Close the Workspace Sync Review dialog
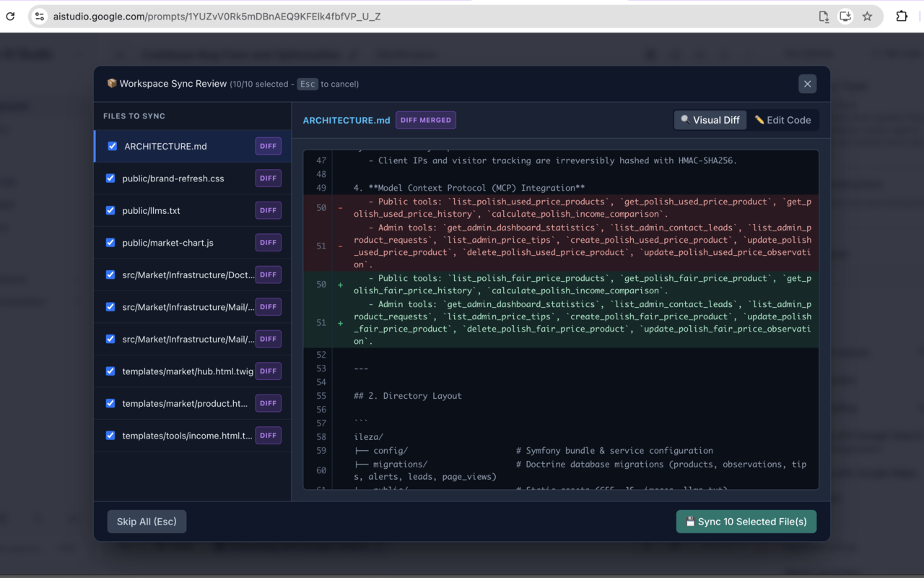924x578 pixels. click(807, 84)
